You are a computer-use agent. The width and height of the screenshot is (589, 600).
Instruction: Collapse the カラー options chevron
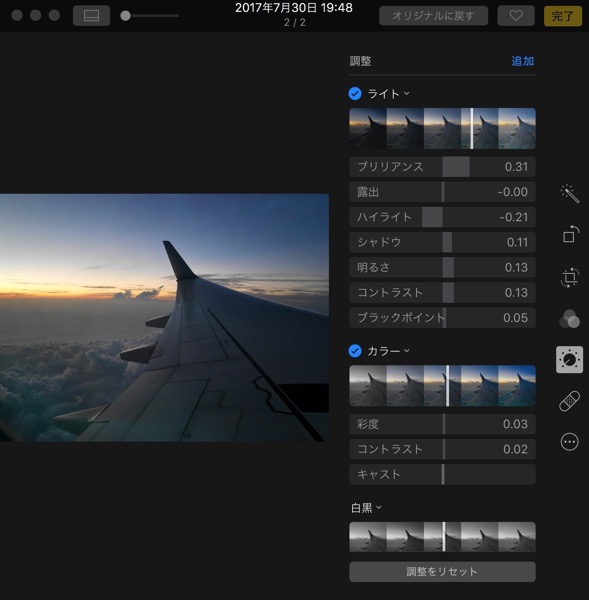tap(406, 351)
